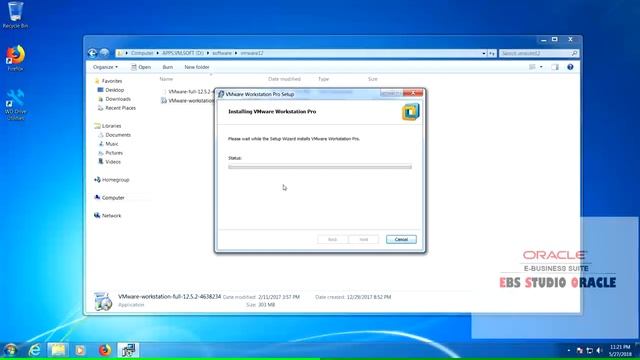The height and width of the screenshot is (360, 640).
Task: Open the Firefox desktop shortcut
Action: coord(15,58)
